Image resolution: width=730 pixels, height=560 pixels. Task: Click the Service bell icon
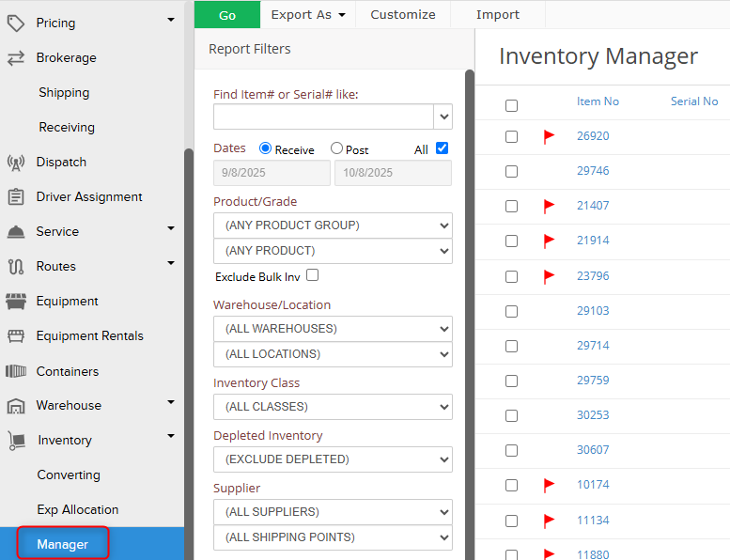15,232
